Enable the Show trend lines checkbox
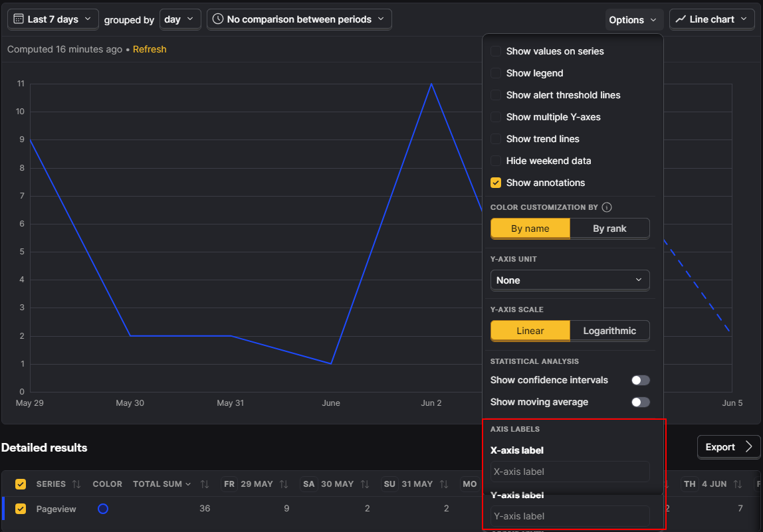The image size is (763, 532). point(496,139)
